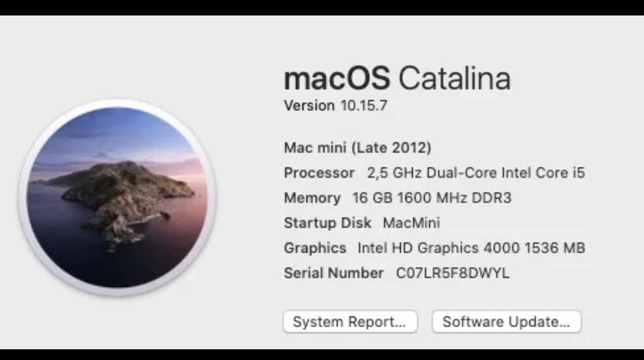644x360 pixels.
Task: Click the Graphics label
Action: [x=315, y=248]
